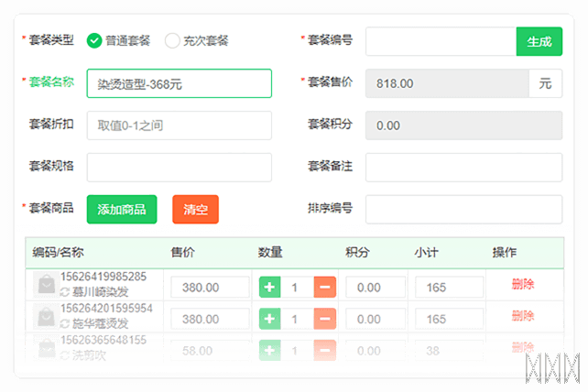The width and height of the screenshot is (588, 392).
Task: Click the 套餐售价 field showing 818.00
Action: point(447,83)
